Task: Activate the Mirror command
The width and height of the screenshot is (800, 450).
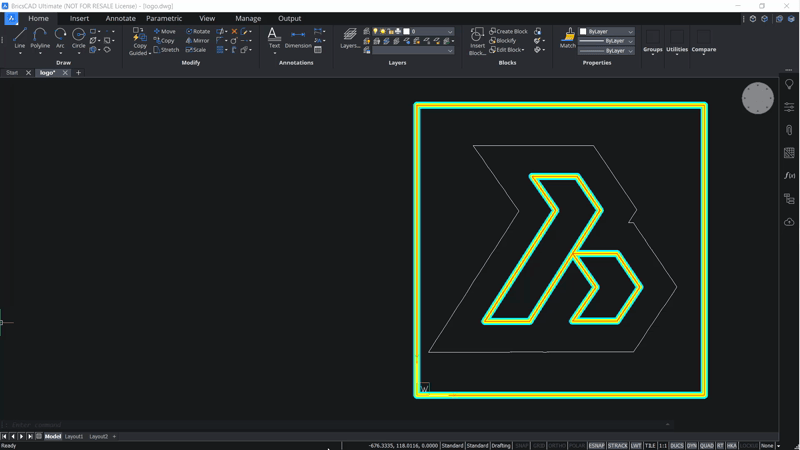Action: [x=197, y=40]
